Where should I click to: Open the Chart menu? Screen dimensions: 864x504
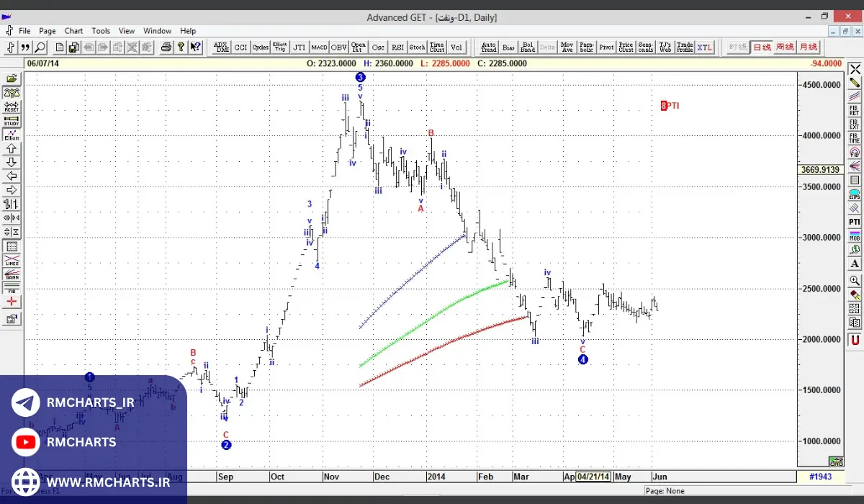click(73, 31)
